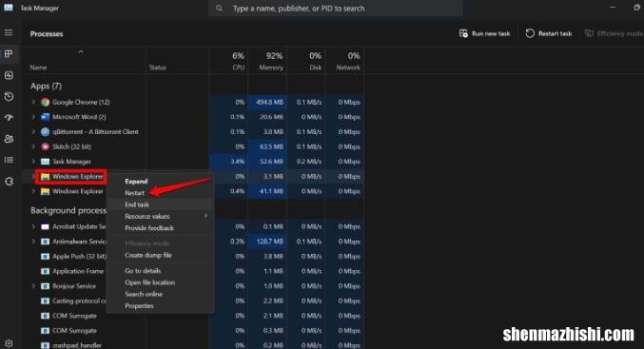
Task: Sort by the Name column header
Action: [x=39, y=68]
